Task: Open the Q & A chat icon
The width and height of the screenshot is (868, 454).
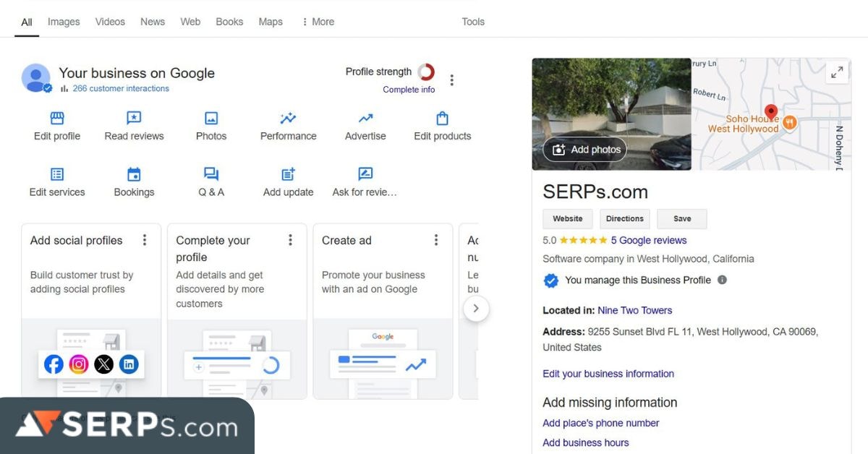Action: tap(211, 174)
